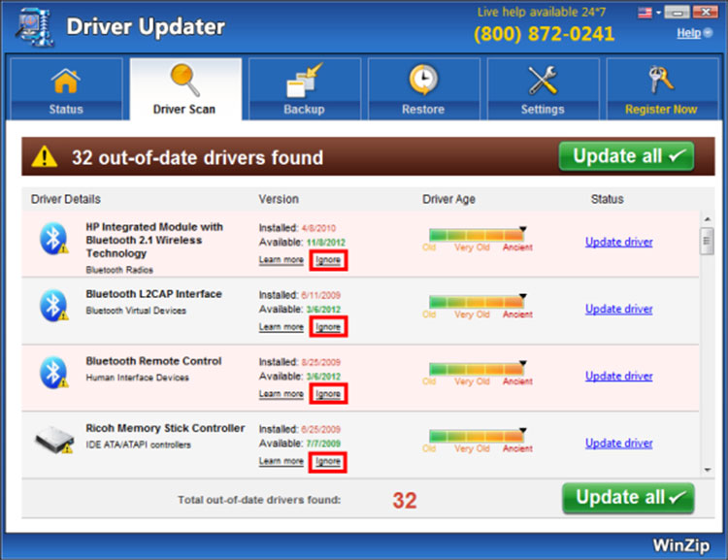Switch to the Status tab
The image size is (728, 560).
[x=66, y=88]
